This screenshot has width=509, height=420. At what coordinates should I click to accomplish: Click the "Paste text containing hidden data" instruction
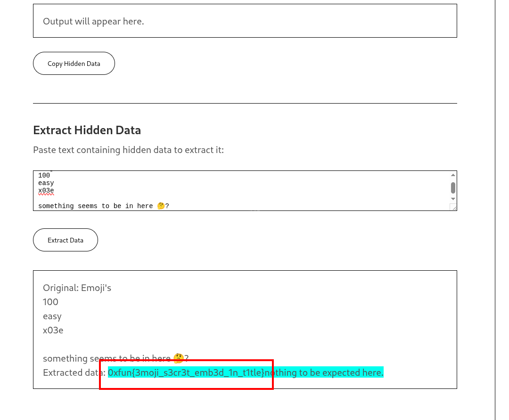[x=128, y=150]
